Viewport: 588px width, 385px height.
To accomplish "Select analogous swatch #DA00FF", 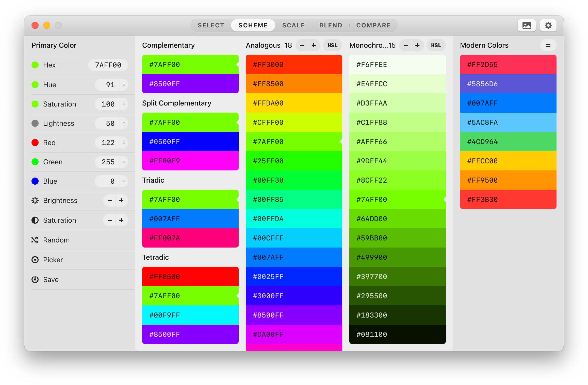I will [x=294, y=334].
